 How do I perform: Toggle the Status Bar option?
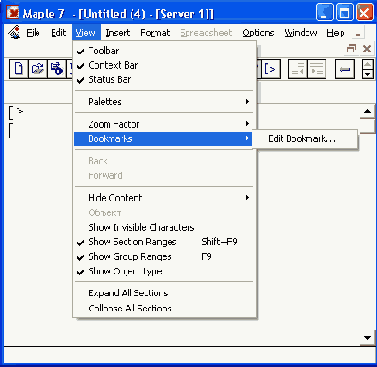click(163, 80)
